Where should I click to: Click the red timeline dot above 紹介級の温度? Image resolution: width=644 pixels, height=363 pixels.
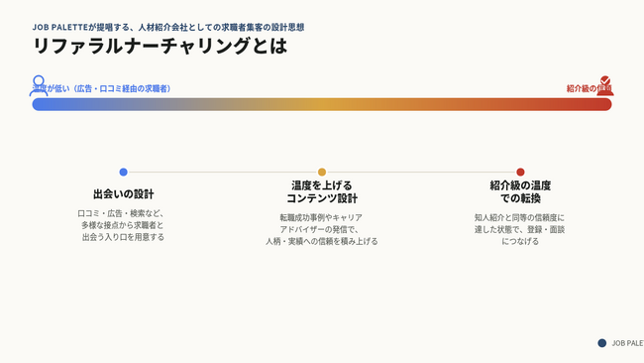pos(520,172)
